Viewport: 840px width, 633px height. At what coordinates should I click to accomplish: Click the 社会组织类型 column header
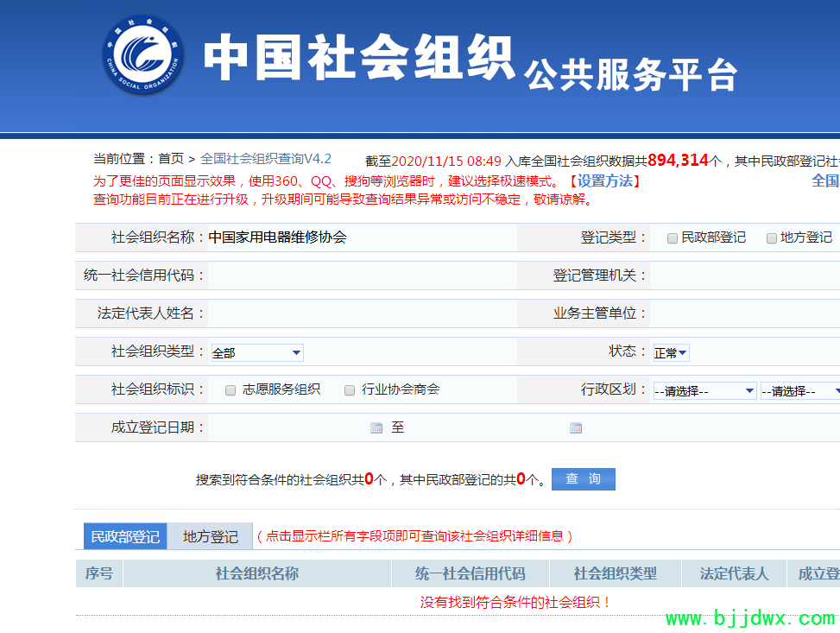pyautogui.click(x=616, y=573)
